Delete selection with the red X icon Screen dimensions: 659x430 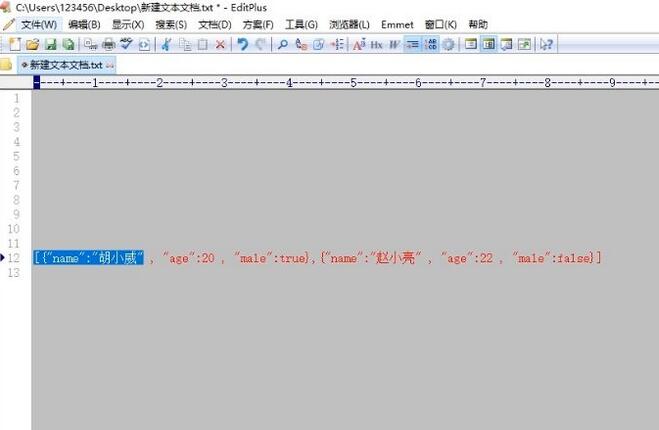(220, 44)
